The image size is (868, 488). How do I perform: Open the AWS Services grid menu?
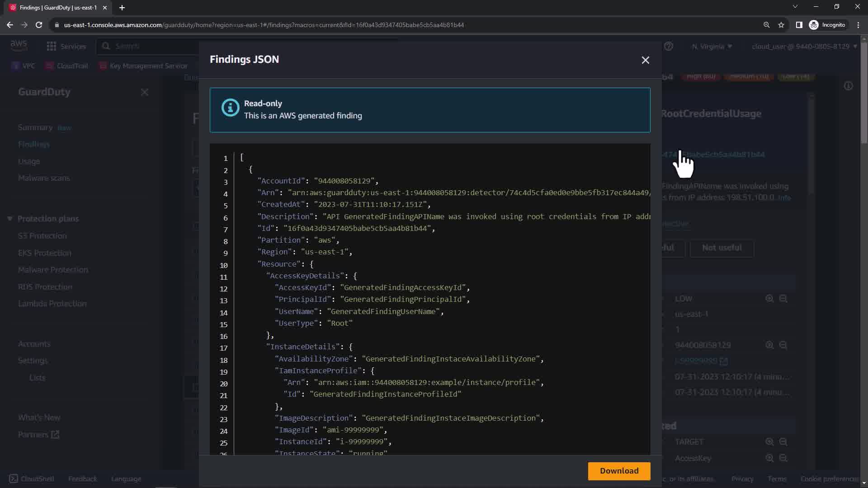52,46
